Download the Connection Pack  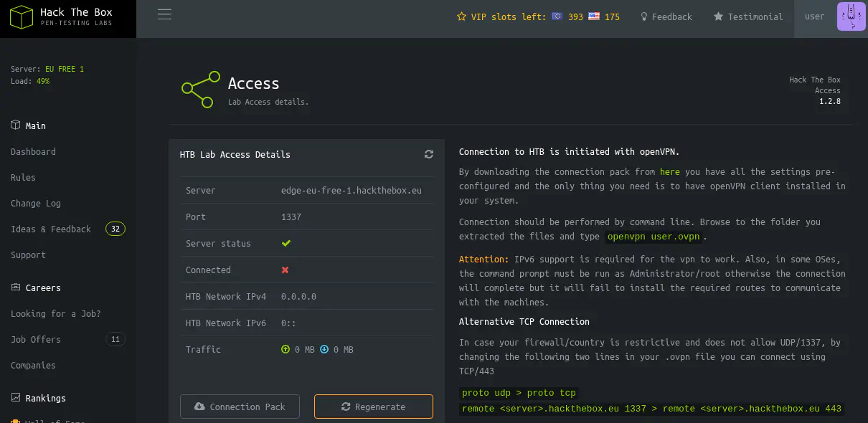click(x=240, y=407)
